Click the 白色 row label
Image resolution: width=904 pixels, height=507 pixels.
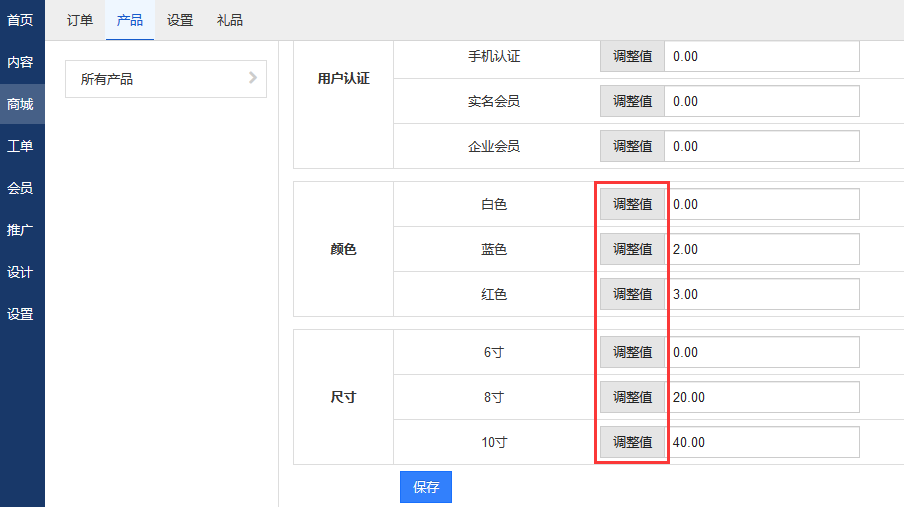click(x=494, y=204)
